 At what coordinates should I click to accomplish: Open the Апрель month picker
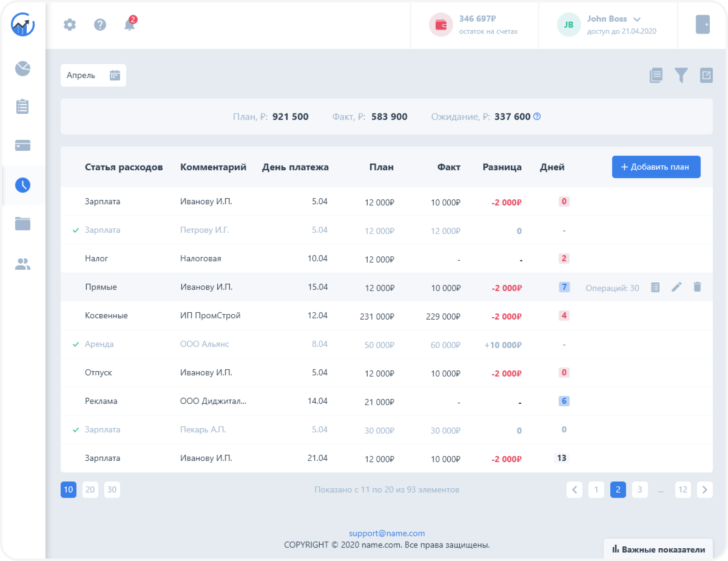(x=93, y=75)
